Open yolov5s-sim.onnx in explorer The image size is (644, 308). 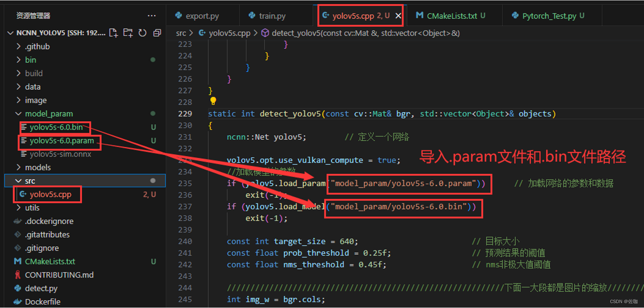[x=60, y=154]
